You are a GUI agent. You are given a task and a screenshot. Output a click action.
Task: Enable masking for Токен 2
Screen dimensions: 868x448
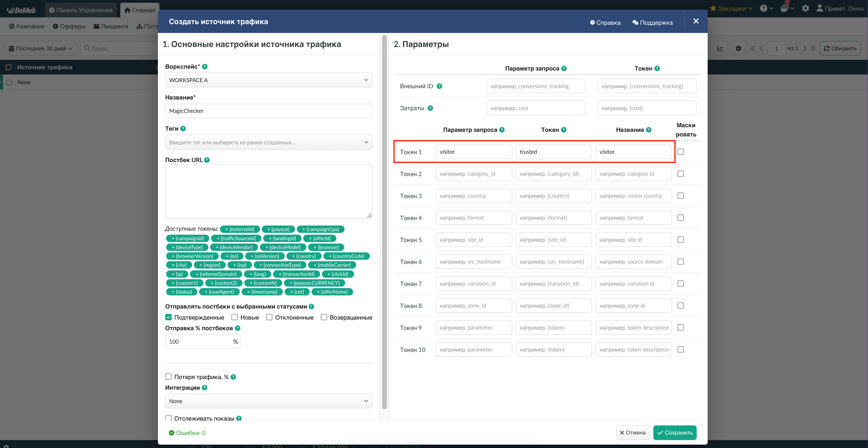tap(681, 174)
